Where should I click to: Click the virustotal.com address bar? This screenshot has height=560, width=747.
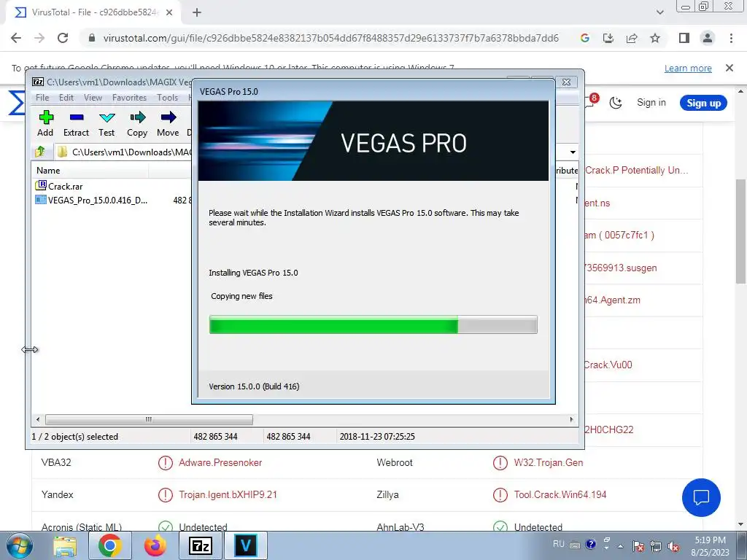pyautogui.click(x=330, y=38)
